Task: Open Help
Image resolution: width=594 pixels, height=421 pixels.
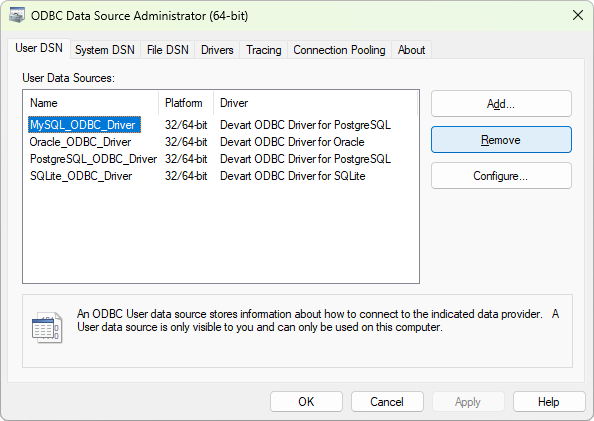Action: (549, 402)
